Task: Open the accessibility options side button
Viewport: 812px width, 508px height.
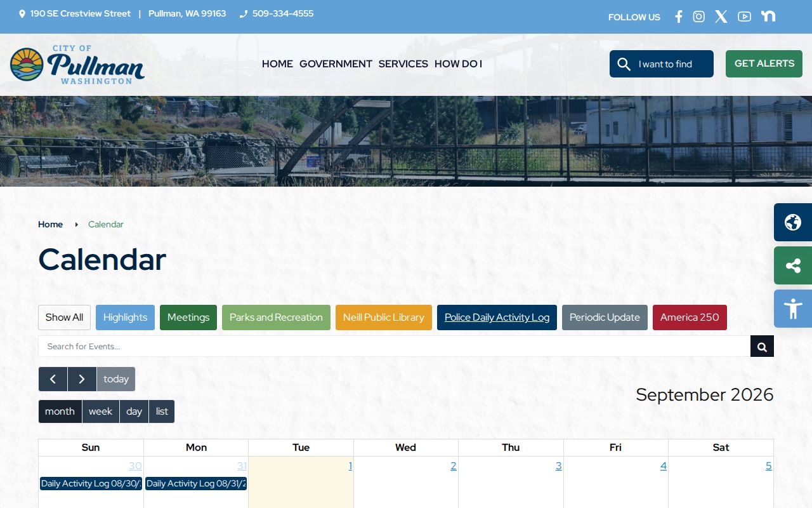Action: point(793,309)
